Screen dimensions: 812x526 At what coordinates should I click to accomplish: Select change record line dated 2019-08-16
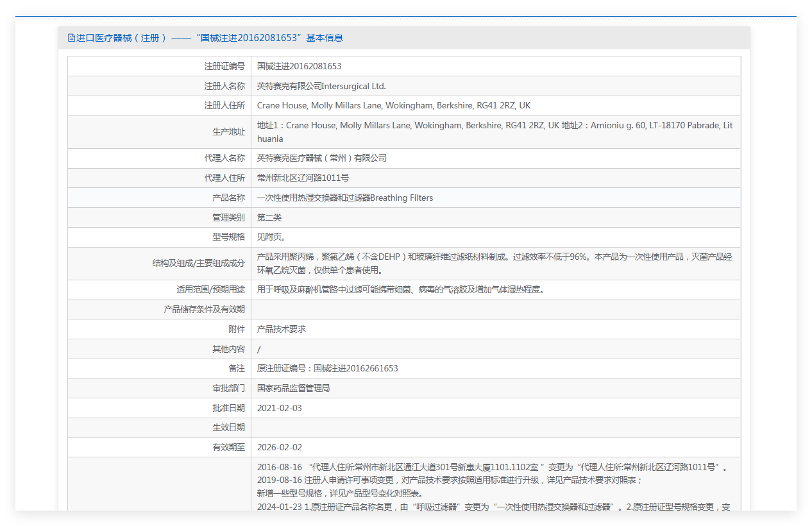point(450,480)
